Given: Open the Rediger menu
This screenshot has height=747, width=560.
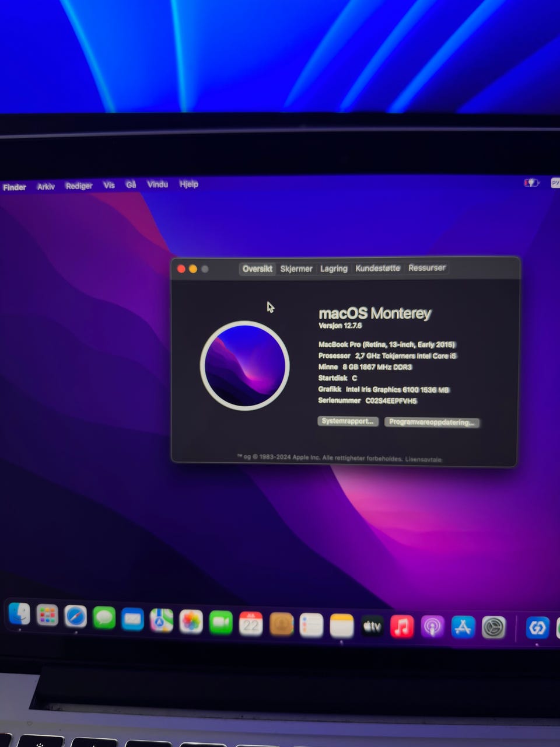Looking at the screenshot, I should (79, 186).
